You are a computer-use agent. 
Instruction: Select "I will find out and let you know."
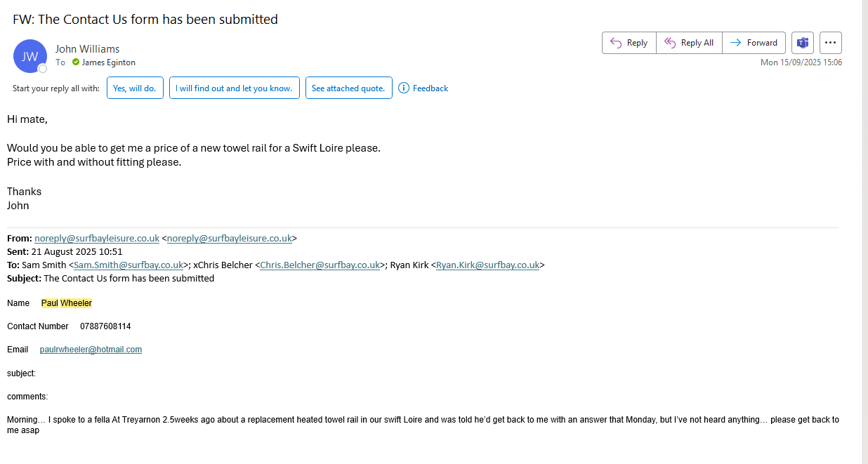235,88
